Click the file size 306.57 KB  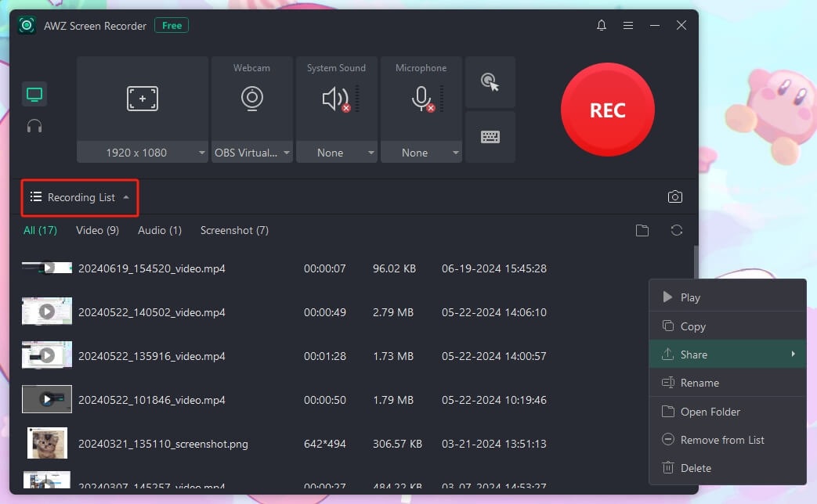(x=397, y=444)
